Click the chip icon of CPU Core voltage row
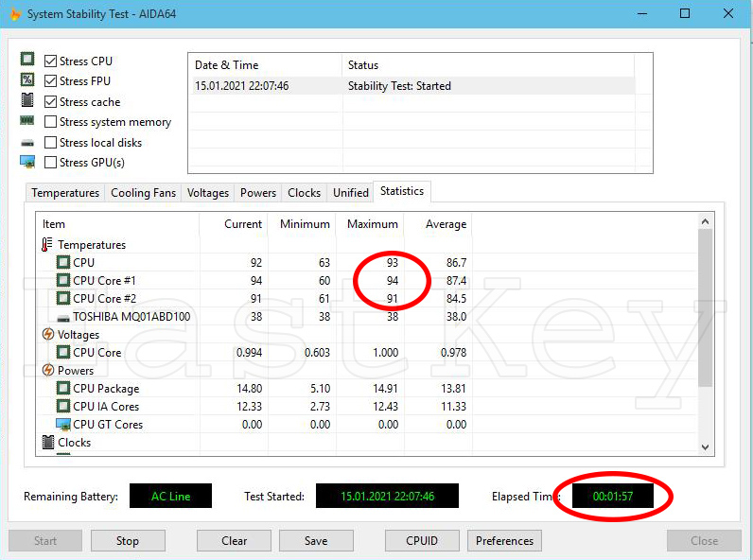Screen dimensions: 753x560 click(63, 353)
